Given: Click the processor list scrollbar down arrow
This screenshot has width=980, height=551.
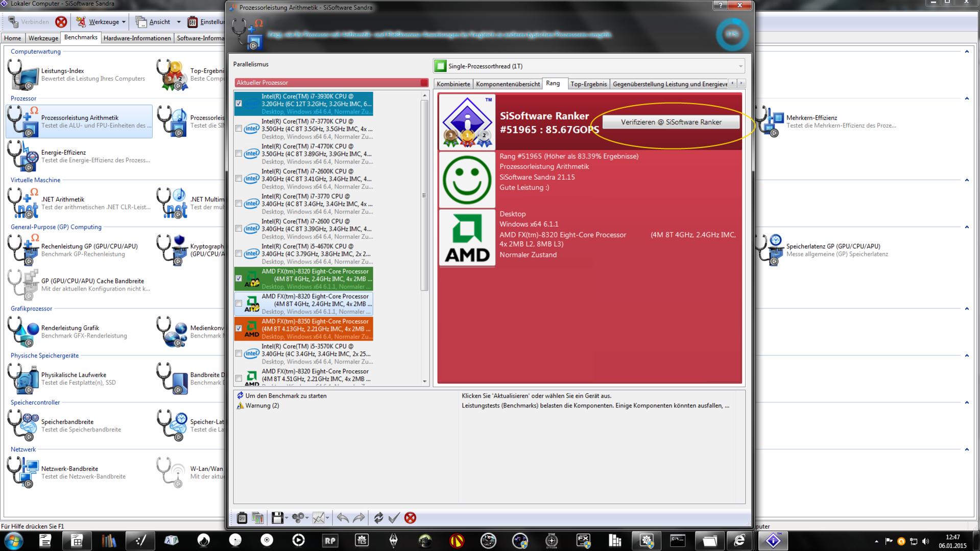Looking at the screenshot, I should coord(424,381).
